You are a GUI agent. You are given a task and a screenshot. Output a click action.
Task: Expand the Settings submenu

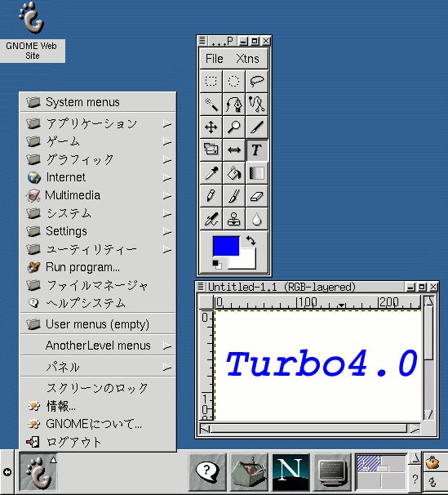[x=98, y=231]
